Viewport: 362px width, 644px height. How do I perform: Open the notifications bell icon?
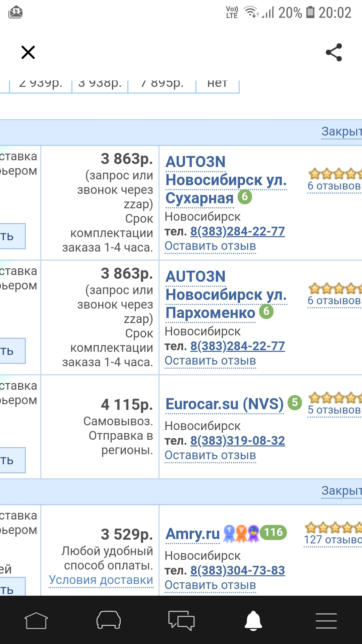tap(253, 621)
